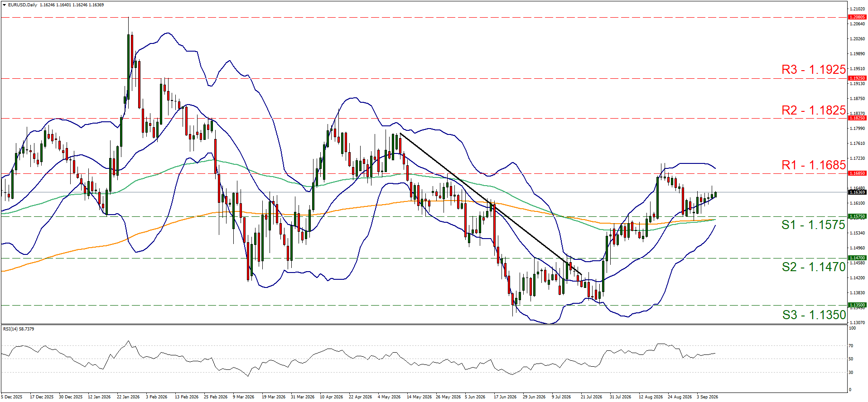Image resolution: width=868 pixels, height=402 pixels.
Task: Click the 17 Jun 2026 date label
Action: (x=505, y=397)
